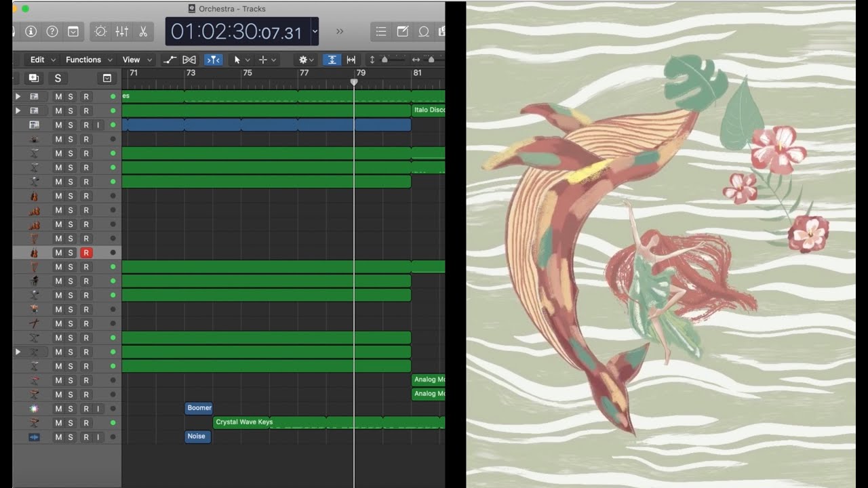The image size is (868, 488).
Task: Open the gear settings dropdown
Action: pyautogui.click(x=307, y=60)
